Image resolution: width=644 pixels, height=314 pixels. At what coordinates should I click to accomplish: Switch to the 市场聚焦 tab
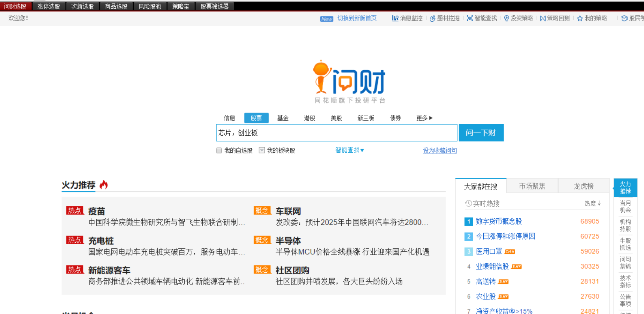532,186
